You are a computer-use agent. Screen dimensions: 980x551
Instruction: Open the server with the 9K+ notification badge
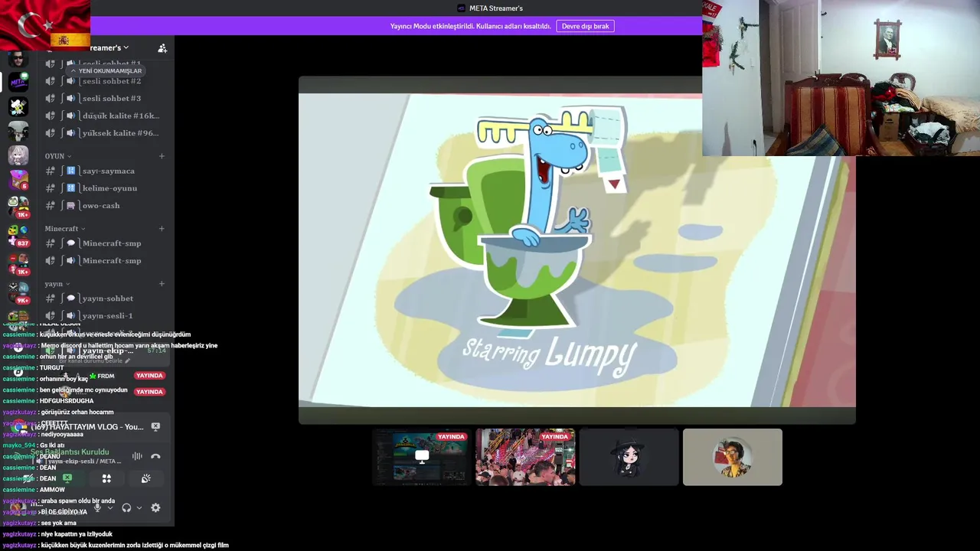point(18,292)
